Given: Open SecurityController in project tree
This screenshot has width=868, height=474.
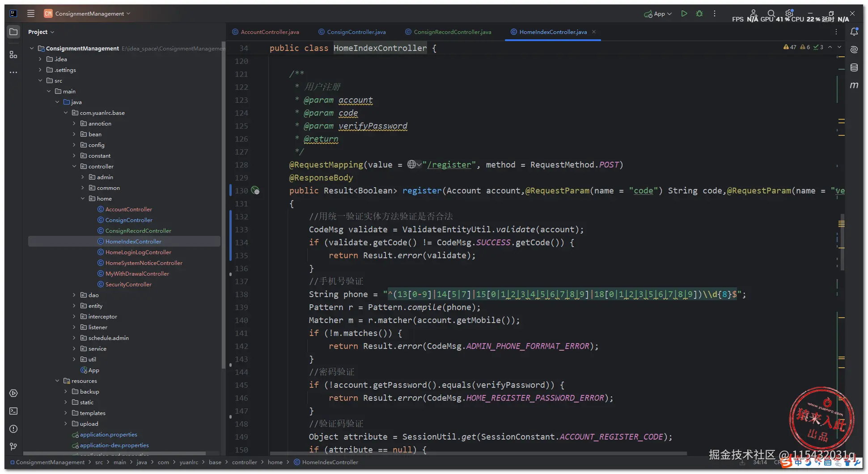Looking at the screenshot, I should click(124, 284).
